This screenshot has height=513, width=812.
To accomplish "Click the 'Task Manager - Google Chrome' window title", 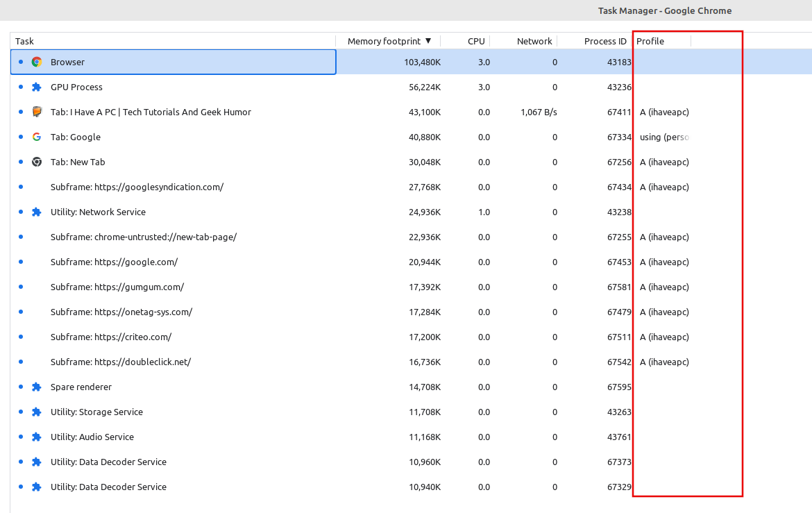I will 665,10.
